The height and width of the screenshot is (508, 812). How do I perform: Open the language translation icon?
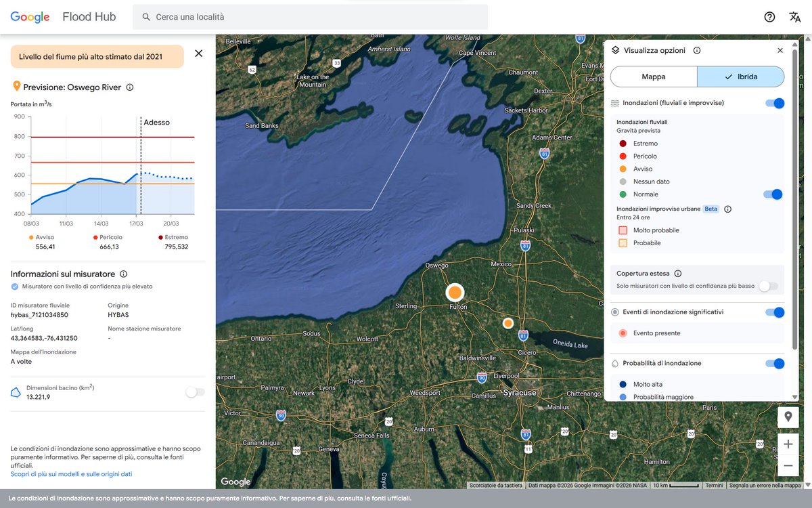tap(795, 17)
